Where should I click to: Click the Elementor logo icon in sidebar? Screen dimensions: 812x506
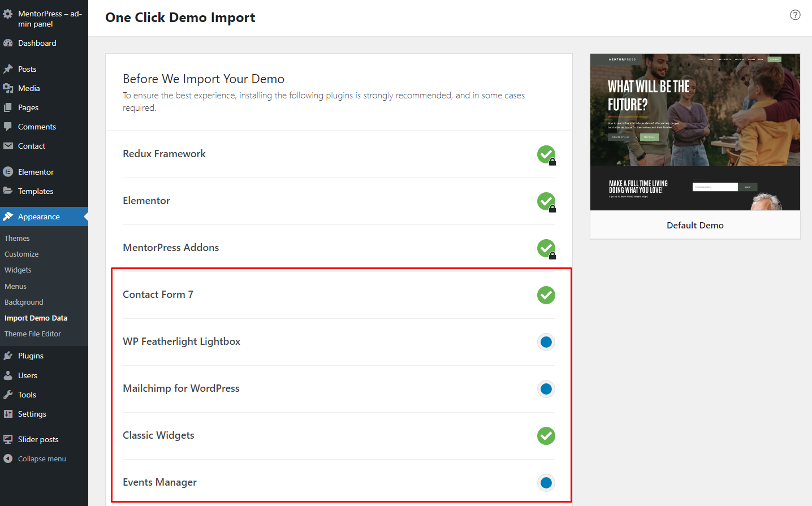pyautogui.click(x=8, y=172)
